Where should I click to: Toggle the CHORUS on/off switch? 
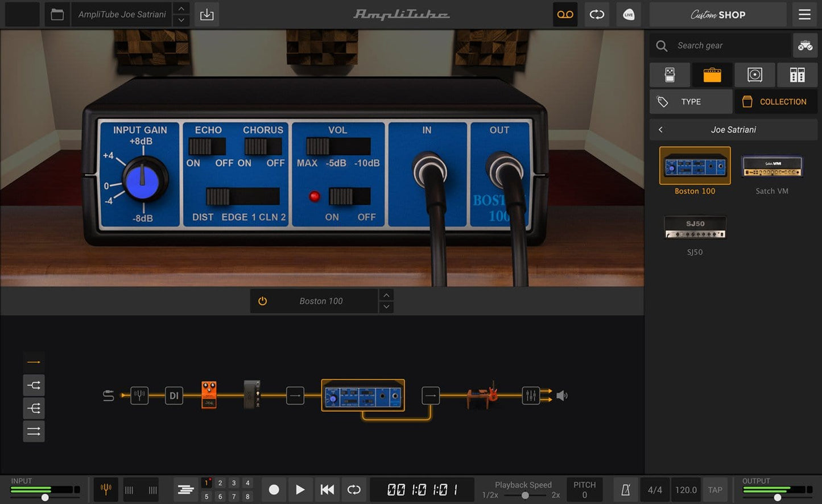click(263, 147)
